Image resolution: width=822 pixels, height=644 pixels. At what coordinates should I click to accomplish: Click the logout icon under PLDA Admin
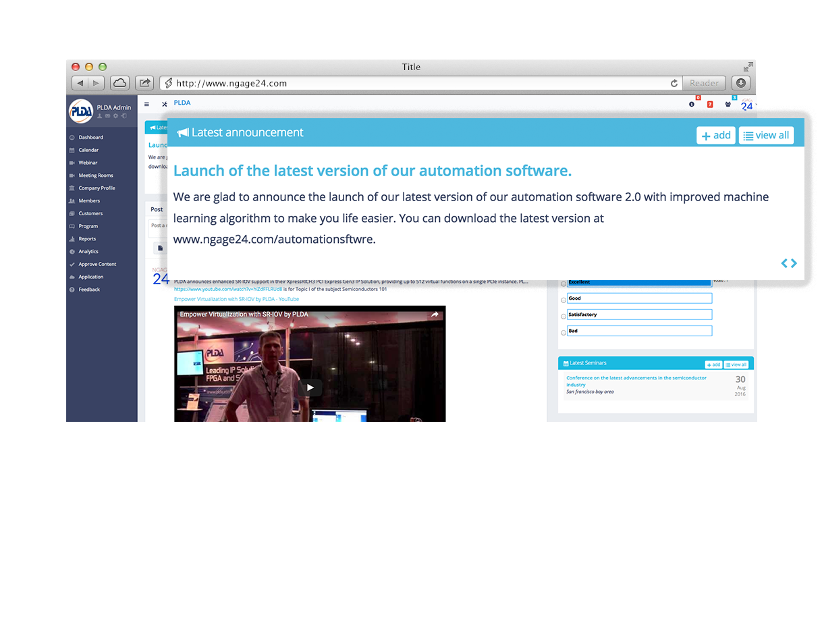(124, 116)
